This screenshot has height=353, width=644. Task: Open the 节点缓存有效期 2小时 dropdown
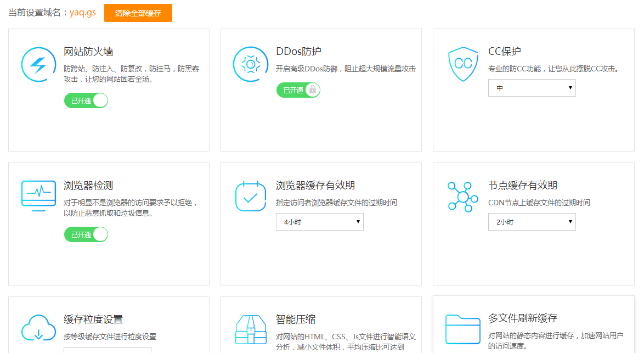tap(532, 222)
